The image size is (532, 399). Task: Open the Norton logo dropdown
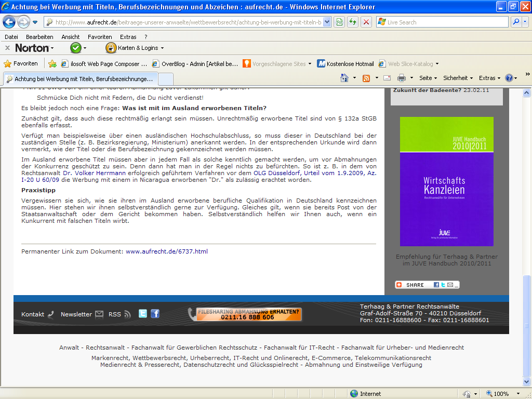coord(34,48)
